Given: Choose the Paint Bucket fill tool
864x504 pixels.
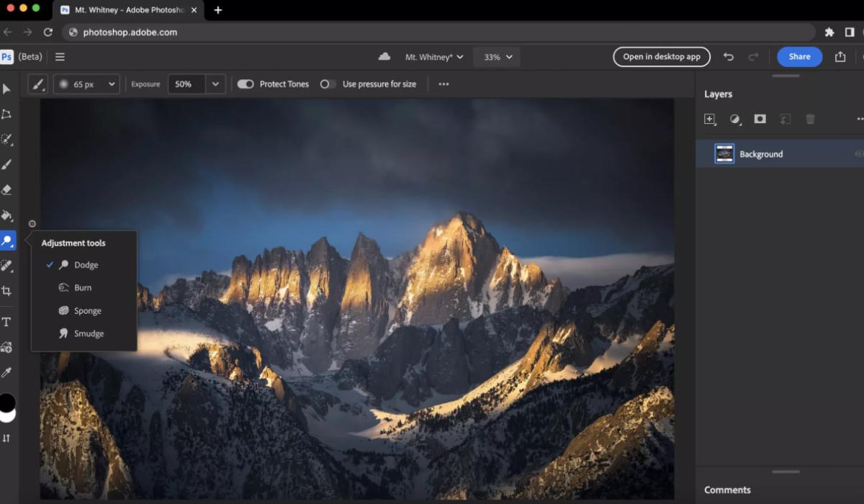Looking at the screenshot, I should click(6, 215).
